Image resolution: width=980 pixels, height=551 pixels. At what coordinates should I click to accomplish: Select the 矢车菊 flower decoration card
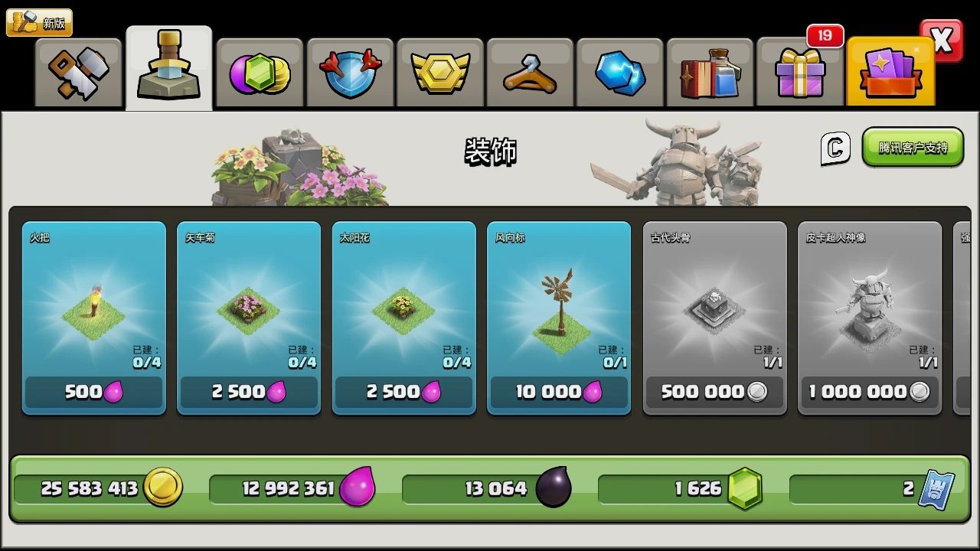point(249,318)
